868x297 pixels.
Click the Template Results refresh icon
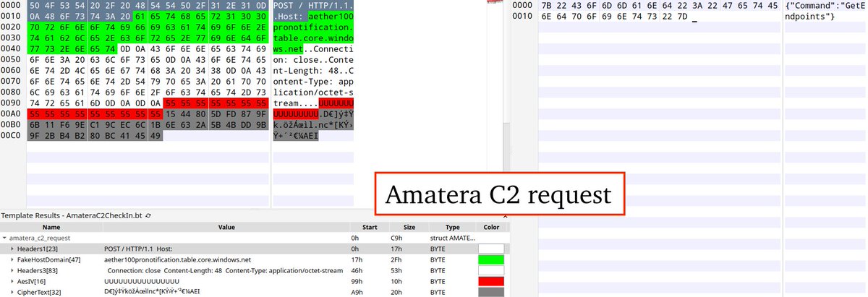coord(148,215)
